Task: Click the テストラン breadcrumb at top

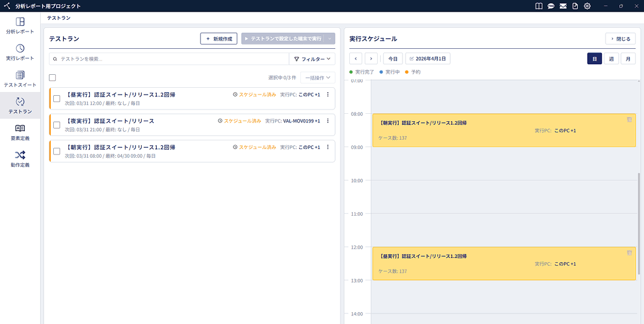Action: point(58,18)
